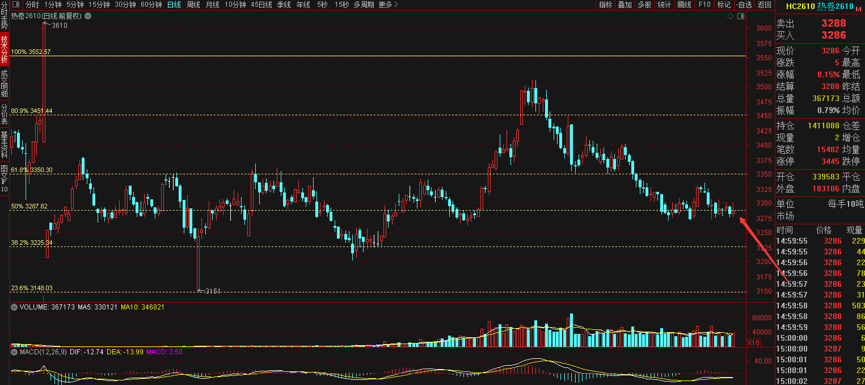
Task: Open the 画线 drawing tools
Action: click(x=684, y=4)
